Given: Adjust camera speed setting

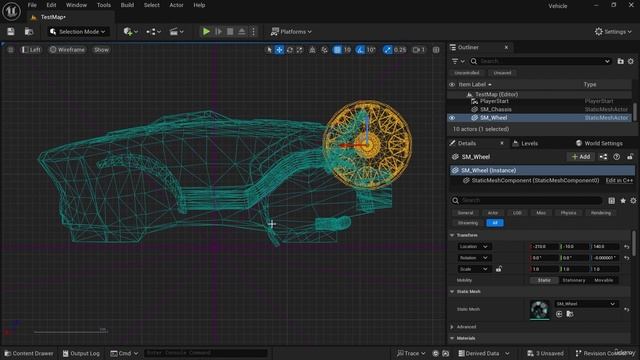Looking at the screenshot, I should click(x=419, y=50).
